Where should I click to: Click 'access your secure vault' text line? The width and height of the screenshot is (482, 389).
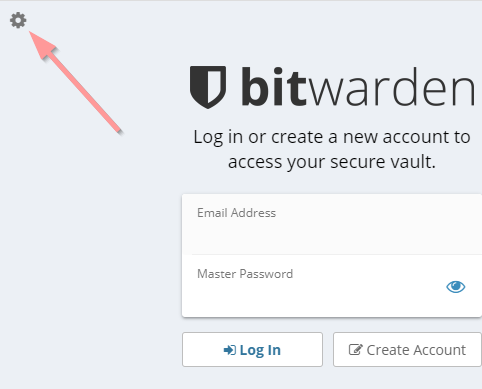pos(332,162)
